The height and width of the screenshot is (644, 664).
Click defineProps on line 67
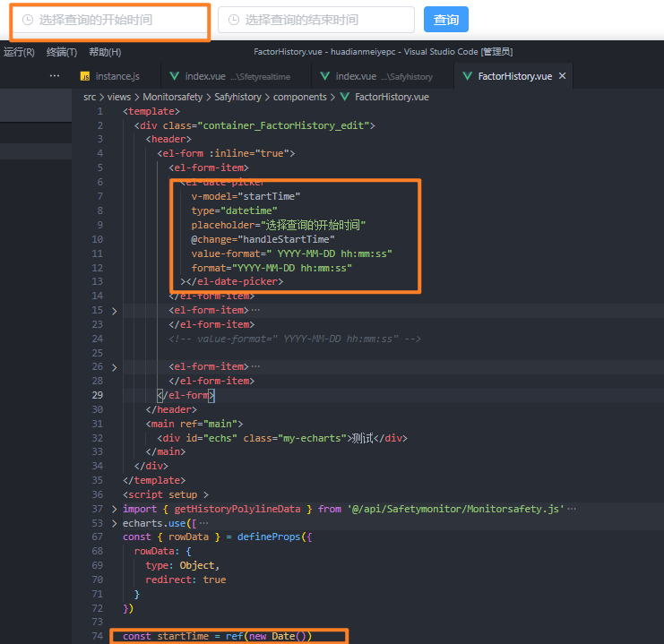click(269, 537)
